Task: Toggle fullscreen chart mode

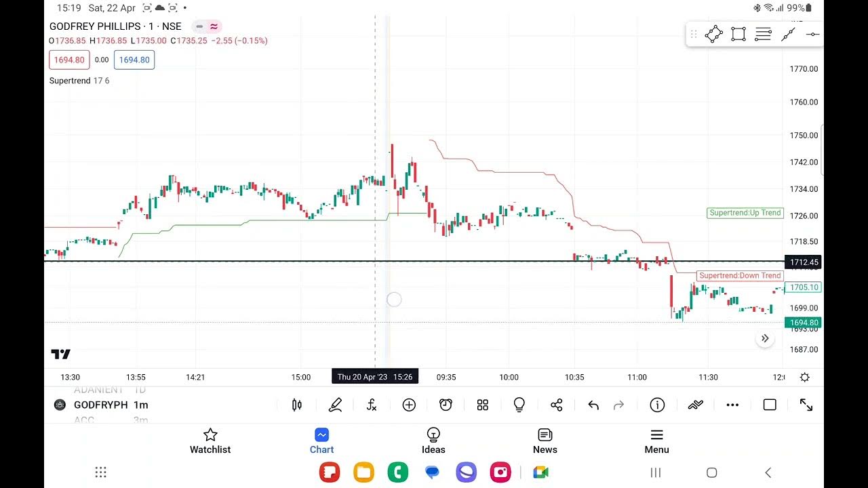Action: (x=806, y=405)
